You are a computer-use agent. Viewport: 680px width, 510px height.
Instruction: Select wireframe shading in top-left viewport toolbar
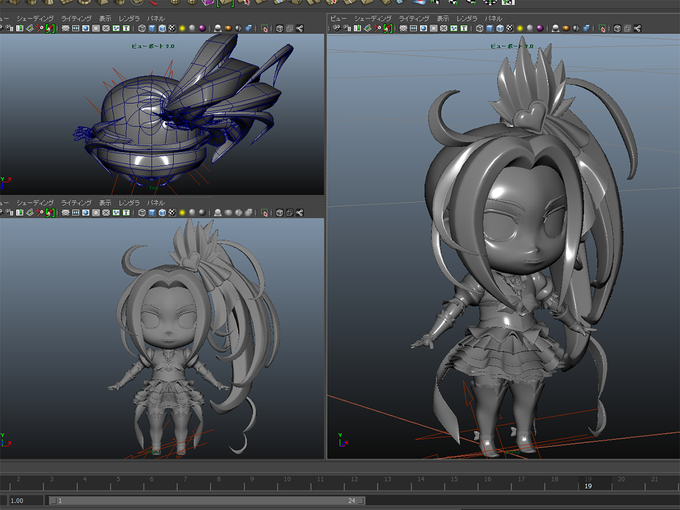coord(142,28)
